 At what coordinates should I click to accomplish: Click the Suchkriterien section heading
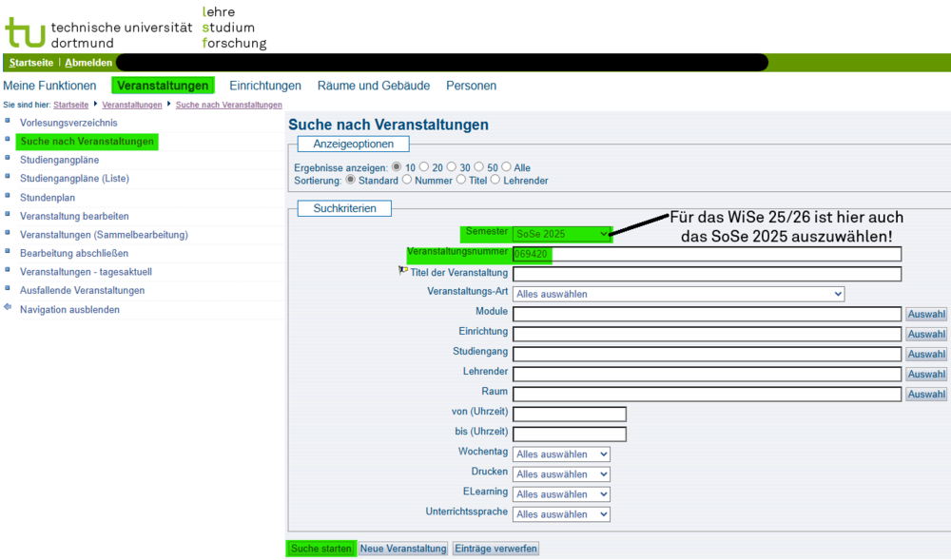pyautogui.click(x=344, y=208)
